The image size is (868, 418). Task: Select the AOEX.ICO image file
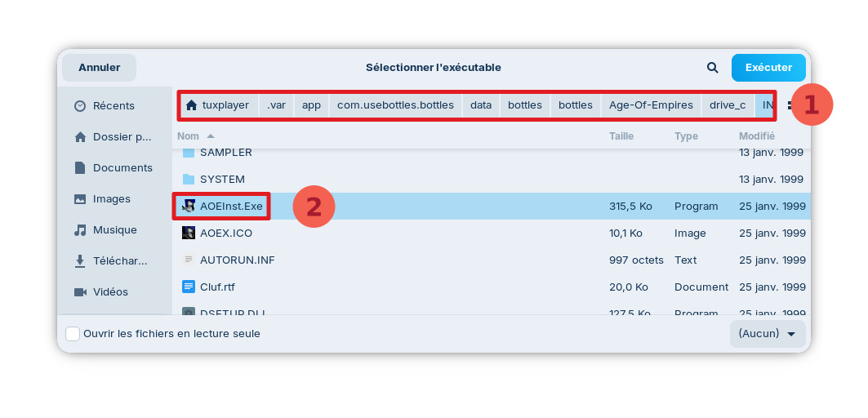tap(226, 233)
